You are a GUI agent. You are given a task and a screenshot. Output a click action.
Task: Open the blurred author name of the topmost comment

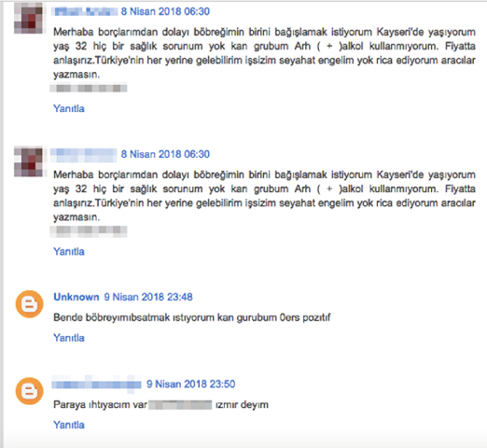tap(85, 12)
